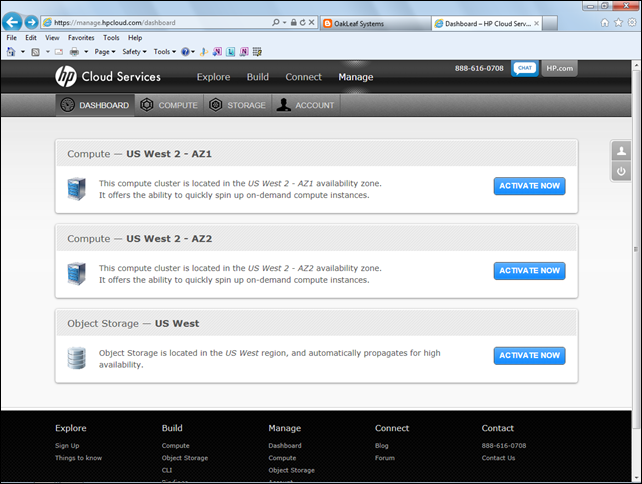Image resolution: width=642 pixels, height=484 pixels.
Task: Select the ACCOUNT navigation tab
Action: [x=306, y=105]
